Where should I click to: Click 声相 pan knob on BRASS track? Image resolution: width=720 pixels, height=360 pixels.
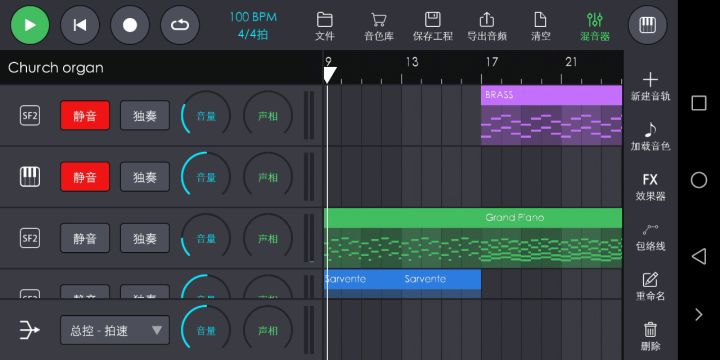(268, 116)
